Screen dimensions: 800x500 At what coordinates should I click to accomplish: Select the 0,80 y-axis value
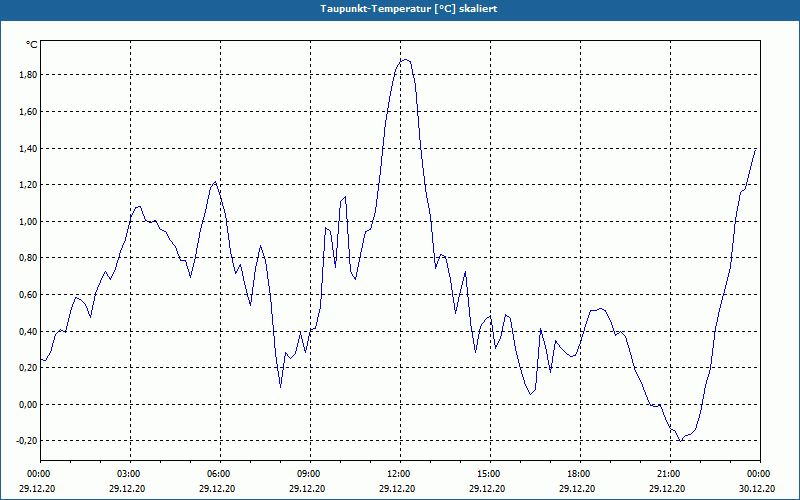coord(29,258)
